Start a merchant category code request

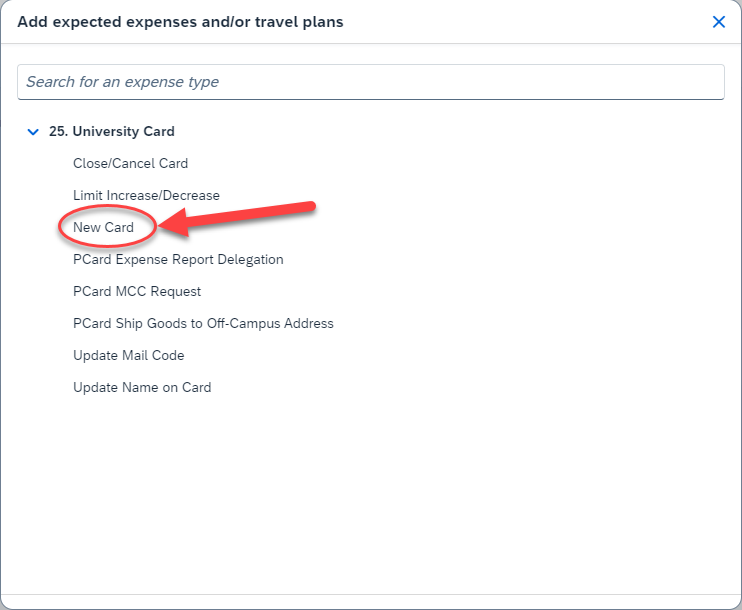point(137,291)
